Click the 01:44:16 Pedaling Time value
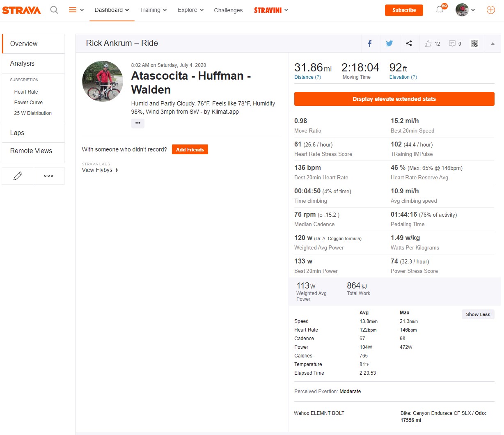This screenshot has height=435, width=504. point(404,215)
